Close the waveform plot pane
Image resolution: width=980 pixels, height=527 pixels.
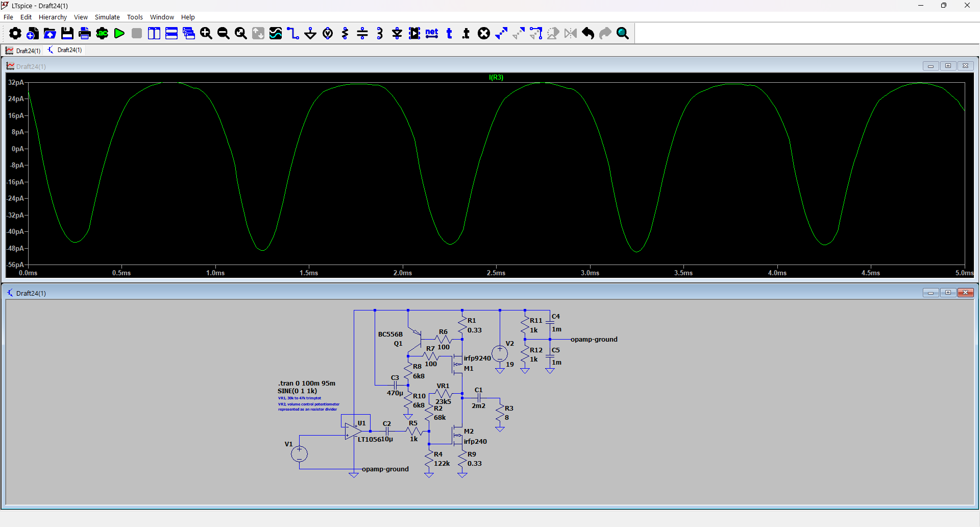[x=965, y=66]
